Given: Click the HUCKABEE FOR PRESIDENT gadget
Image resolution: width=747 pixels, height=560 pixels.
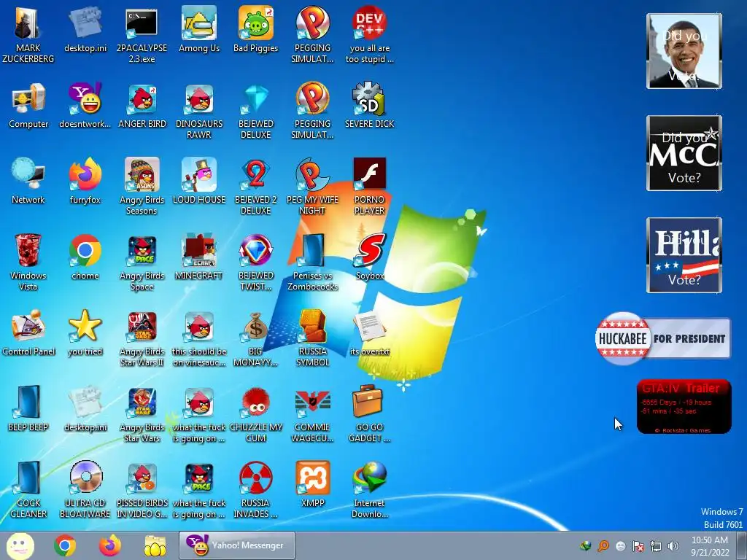Looking at the screenshot, I should [x=662, y=338].
